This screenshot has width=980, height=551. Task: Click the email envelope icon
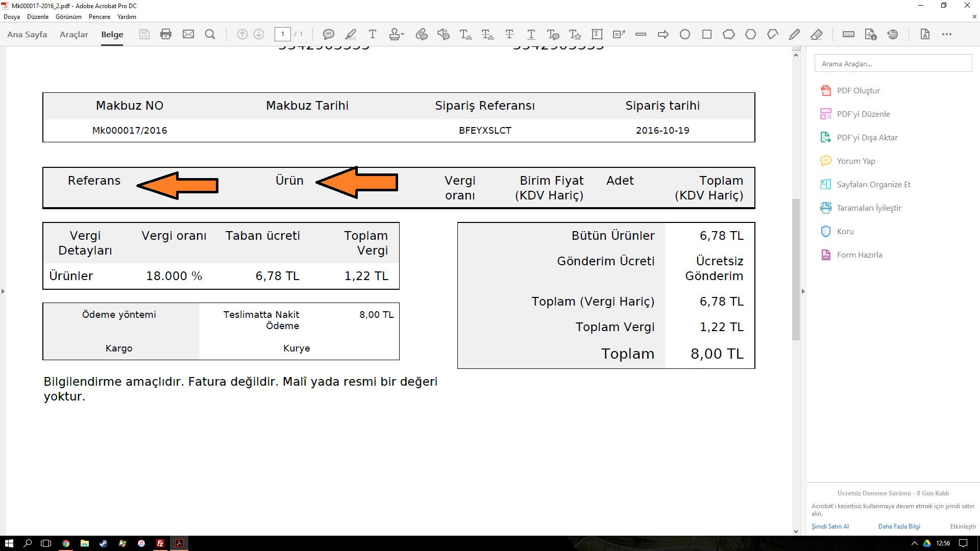(188, 34)
